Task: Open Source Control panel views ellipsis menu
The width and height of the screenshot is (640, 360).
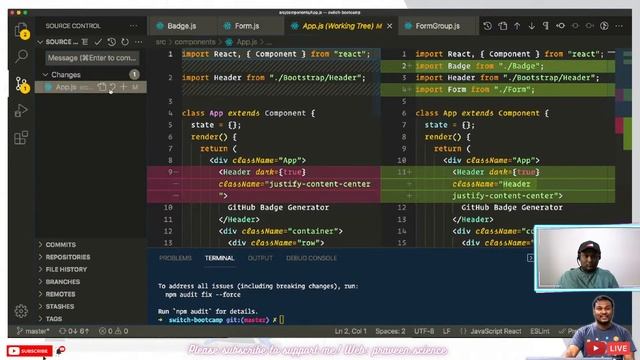Action: [133, 26]
